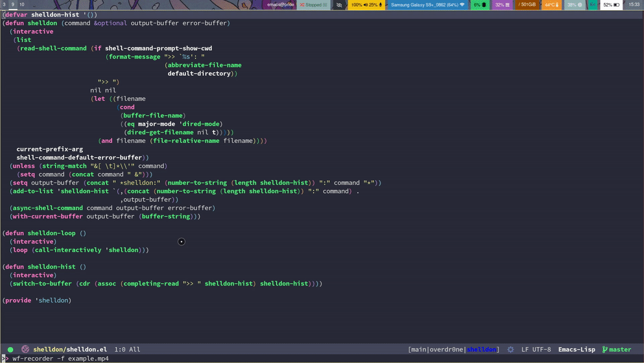Click the 52% battery indicator
644x363 pixels.
611,5
